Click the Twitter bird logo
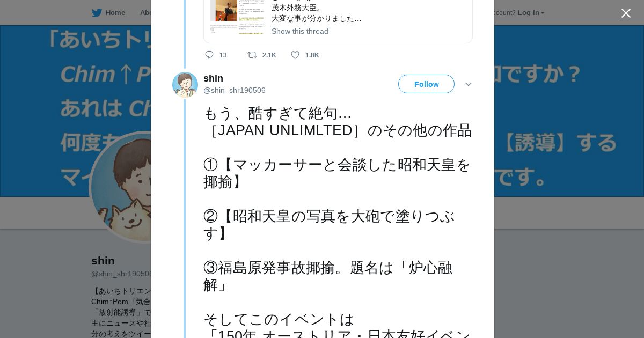644x338 pixels. [x=97, y=13]
